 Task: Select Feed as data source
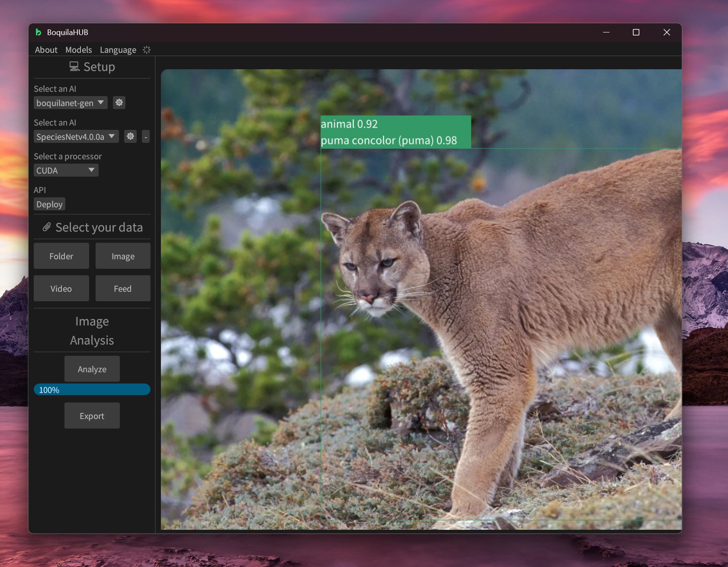tap(123, 288)
